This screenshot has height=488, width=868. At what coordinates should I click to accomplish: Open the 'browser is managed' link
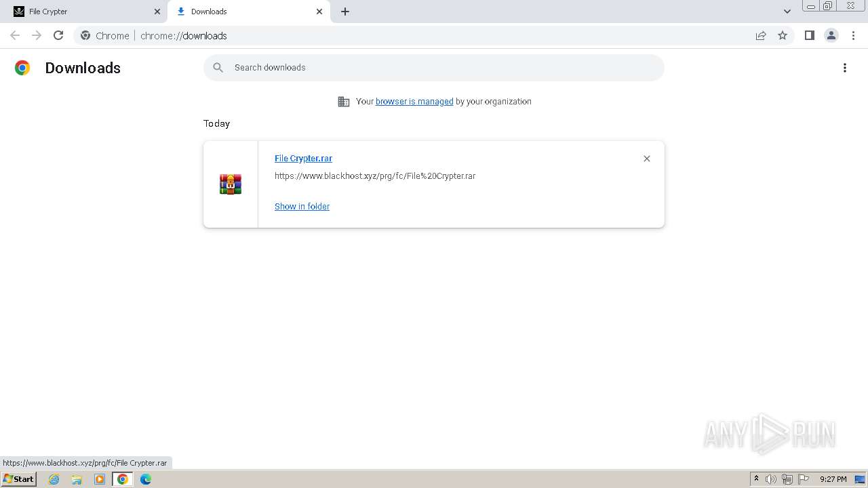point(414,102)
